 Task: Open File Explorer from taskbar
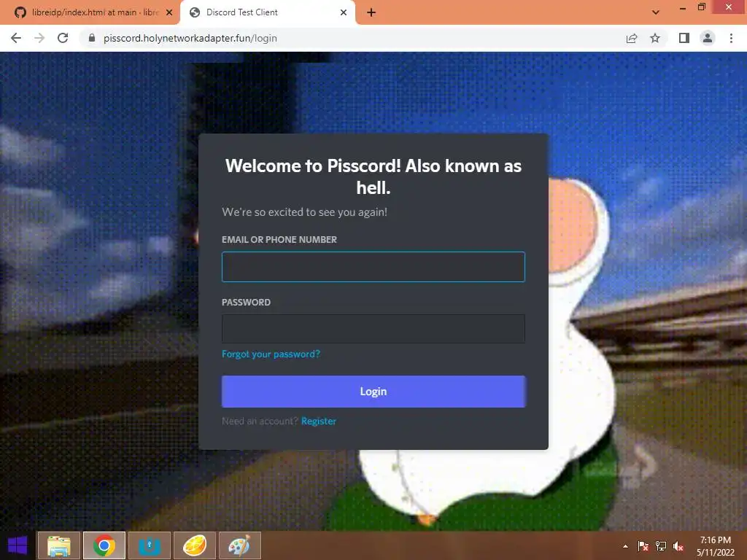pos(59,545)
